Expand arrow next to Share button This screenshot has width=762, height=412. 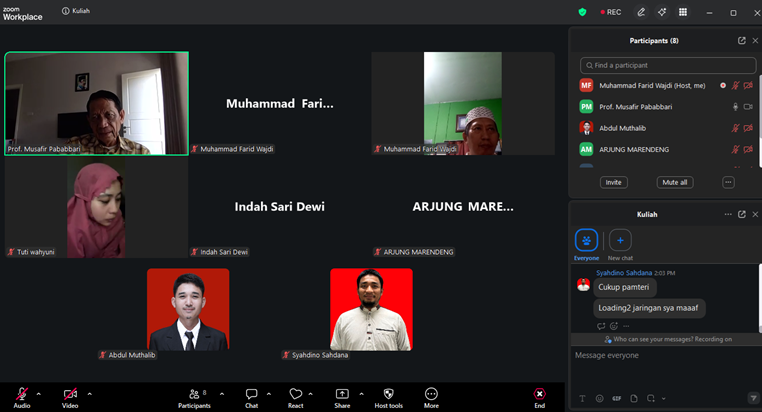click(x=362, y=394)
